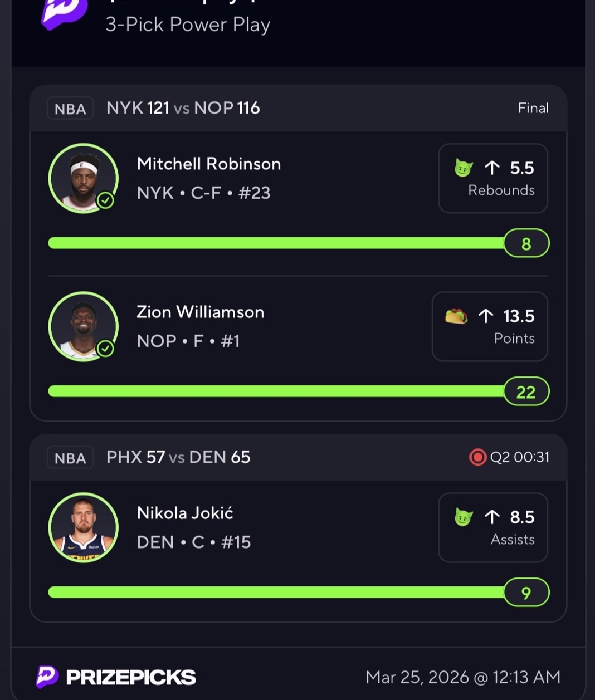The height and width of the screenshot is (700, 595).
Task: Tap the green checkmark on Zion Williamson's photo
Action: 105,348
